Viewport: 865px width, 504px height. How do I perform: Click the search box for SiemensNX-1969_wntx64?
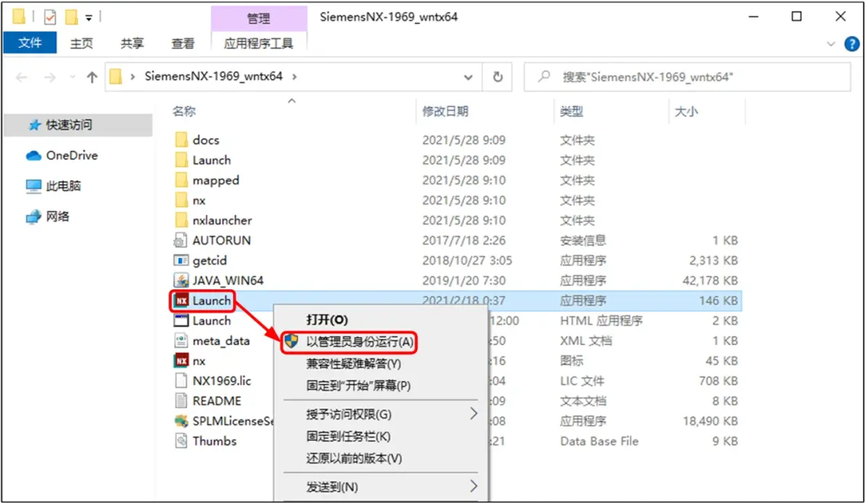click(x=686, y=77)
